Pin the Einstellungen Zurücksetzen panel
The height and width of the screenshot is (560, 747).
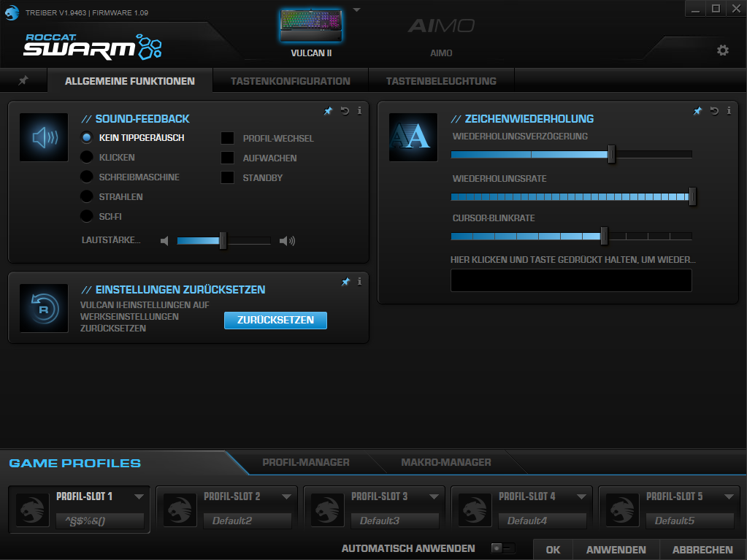tap(346, 282)
